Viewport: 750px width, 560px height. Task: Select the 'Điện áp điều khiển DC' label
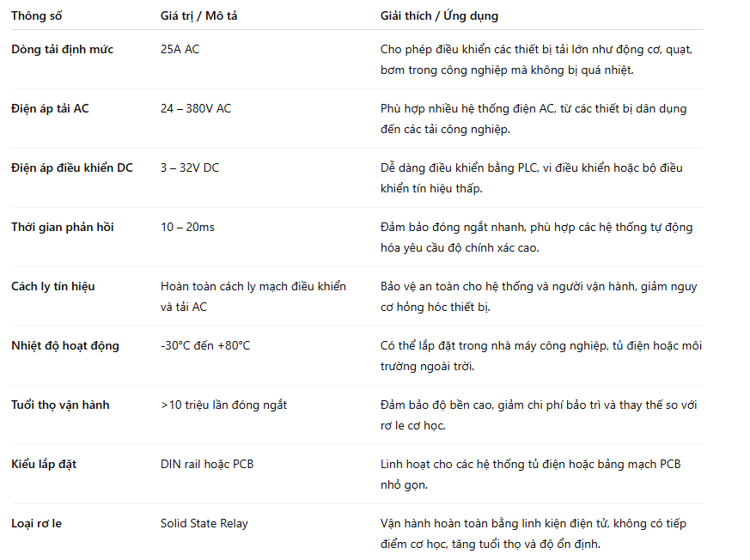pyautogui.click(x=72, y=168)
